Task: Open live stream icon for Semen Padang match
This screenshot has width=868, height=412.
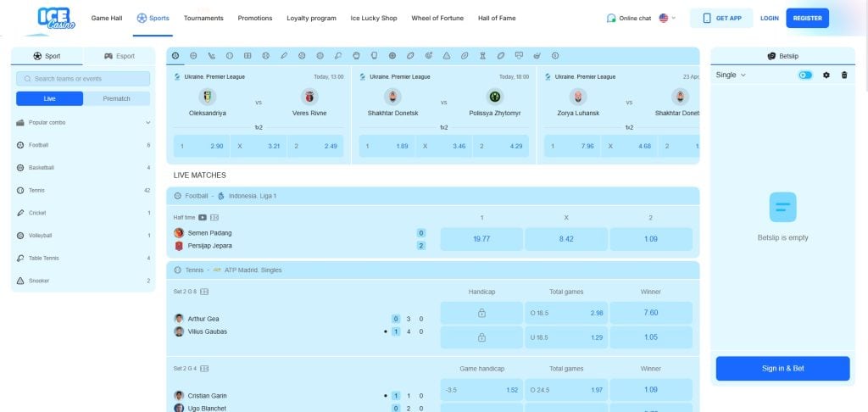Action: click(203, 217)
